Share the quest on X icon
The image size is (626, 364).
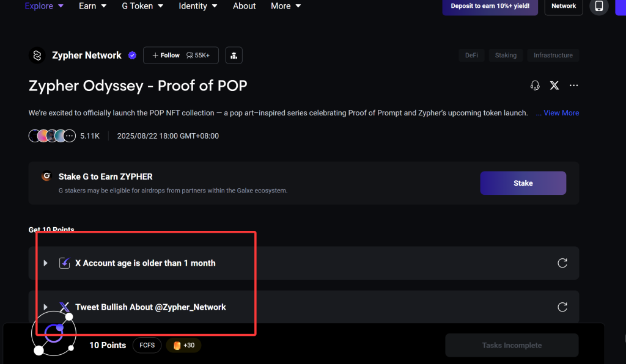pyautogui.click(x=554, y=86)
